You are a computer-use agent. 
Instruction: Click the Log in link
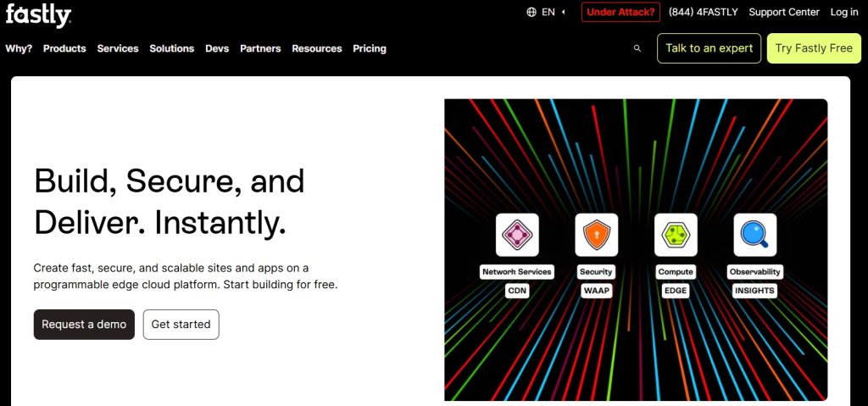coord(844,12)
